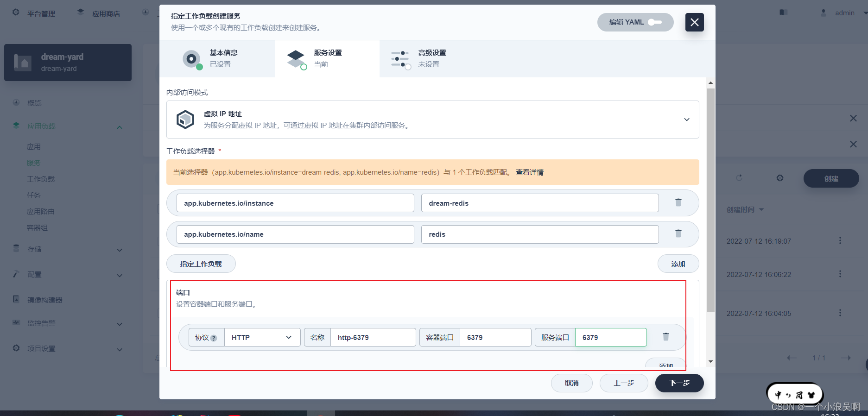Open table settings gear in background page
868x416 pixels.
[780, 178]
